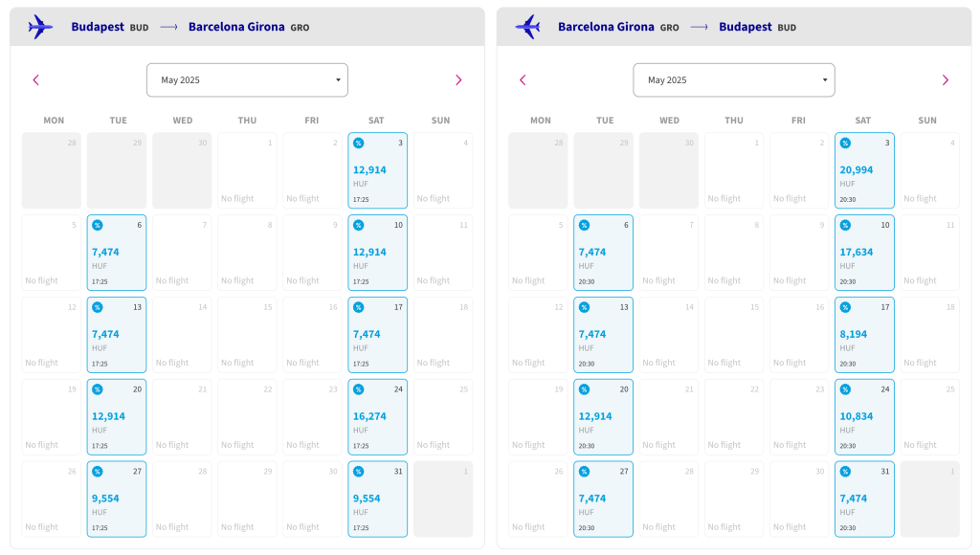Click discount badge on outbound May 3
The height and width of the screenshot is (555, 980).
(x=359, y=144)
